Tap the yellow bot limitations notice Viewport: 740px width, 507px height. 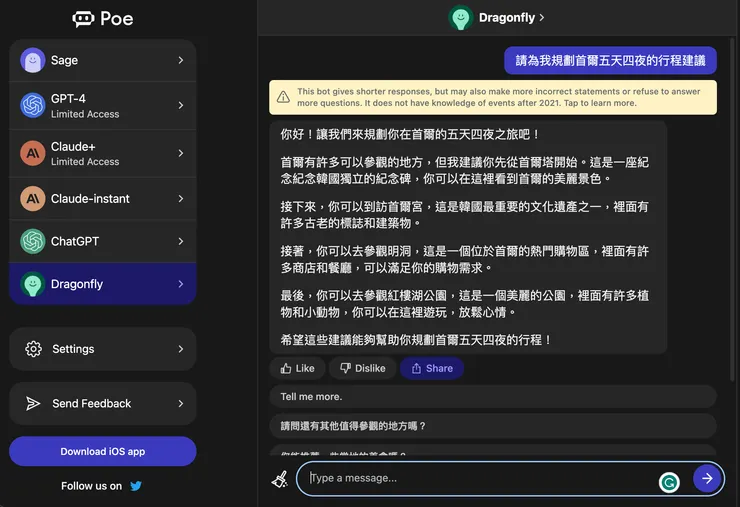[x=493, y=97]
